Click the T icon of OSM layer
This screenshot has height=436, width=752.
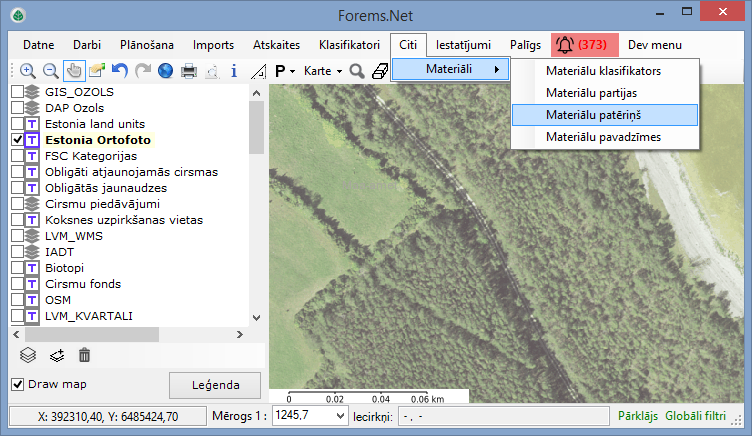(x=32, y=300)
